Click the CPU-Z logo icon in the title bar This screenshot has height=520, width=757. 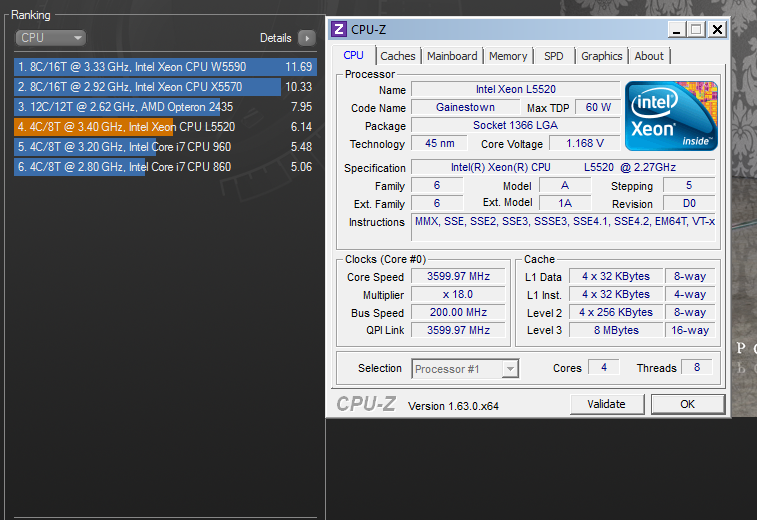point(339,29)
